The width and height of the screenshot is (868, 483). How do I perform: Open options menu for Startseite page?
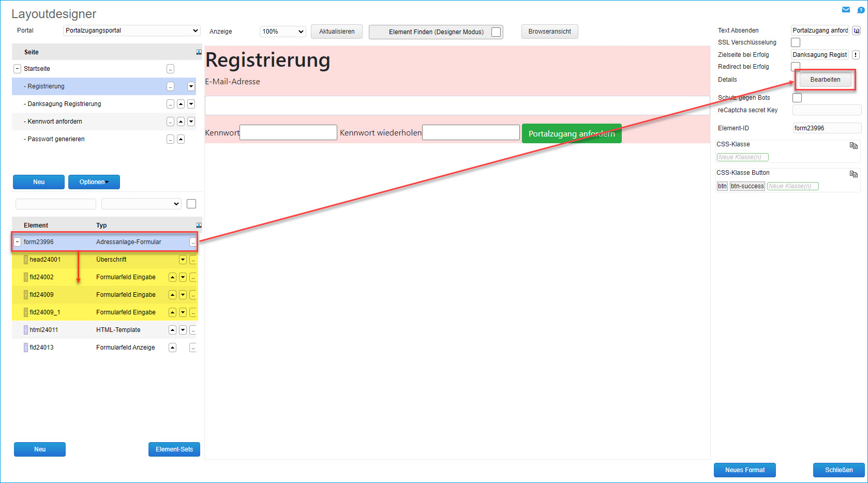point(170,69)
